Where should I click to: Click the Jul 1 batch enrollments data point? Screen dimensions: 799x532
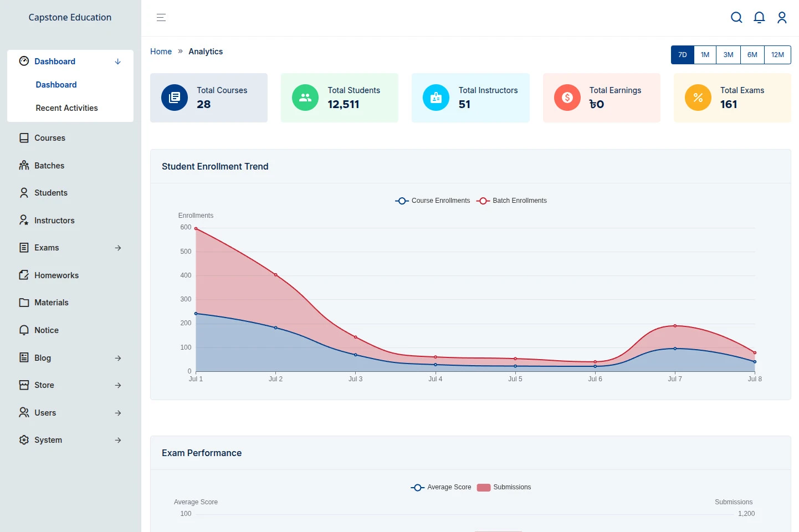[196, 228]
